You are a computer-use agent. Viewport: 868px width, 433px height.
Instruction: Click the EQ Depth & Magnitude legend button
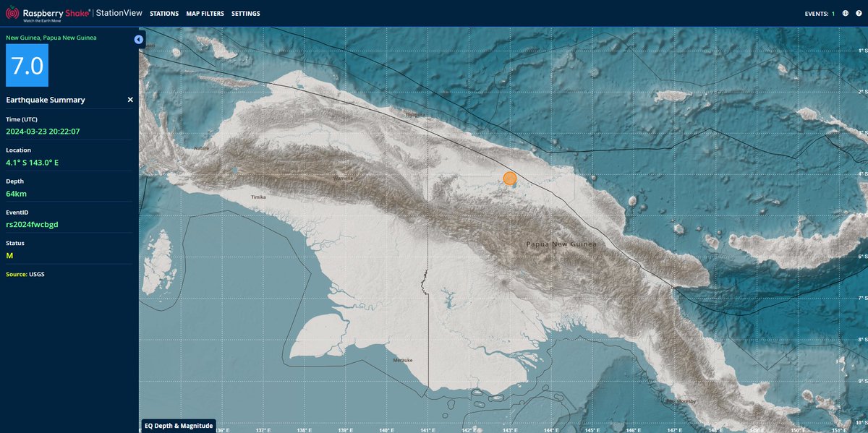(x=178, y=425)
